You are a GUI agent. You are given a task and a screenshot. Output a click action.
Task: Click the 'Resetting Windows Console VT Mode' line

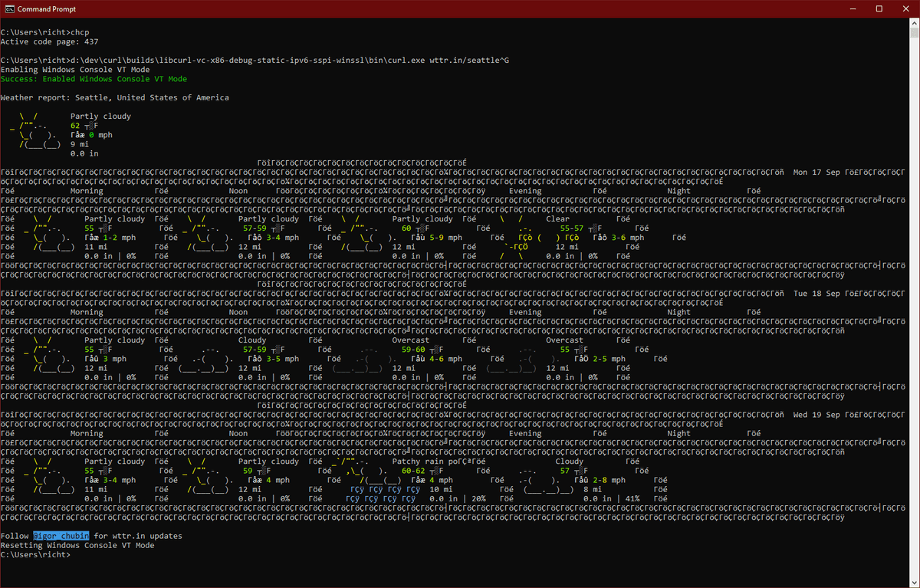tap(77, 545)
